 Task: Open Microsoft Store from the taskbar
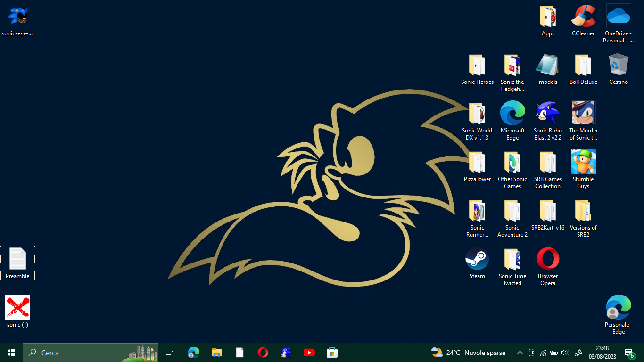332,353
